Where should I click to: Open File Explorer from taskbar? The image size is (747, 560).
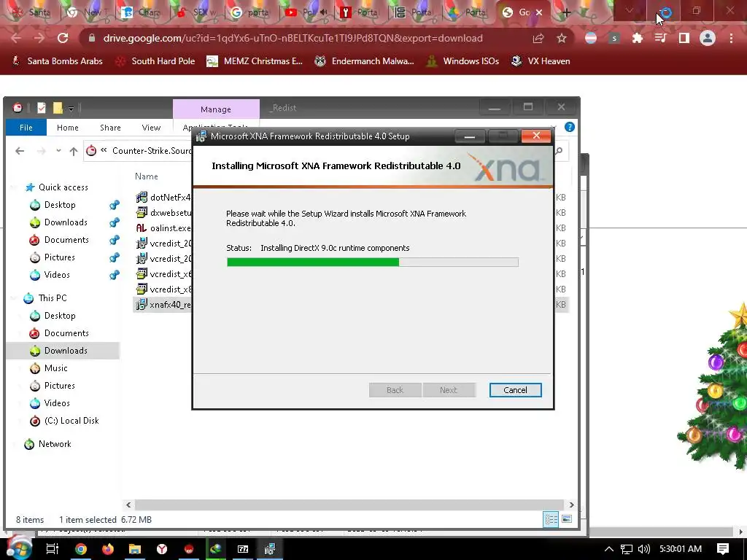tap(135, 549)
